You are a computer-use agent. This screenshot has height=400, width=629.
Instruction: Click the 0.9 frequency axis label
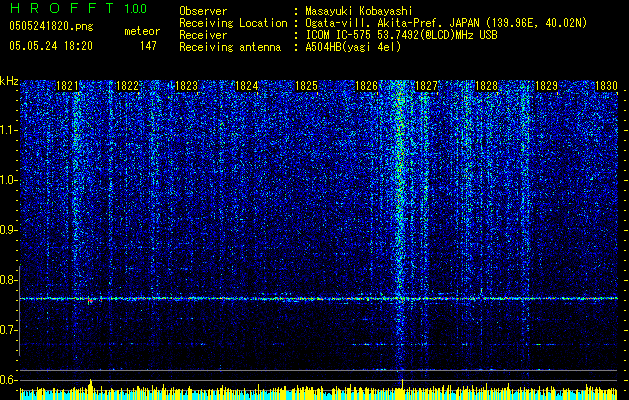pos(8,230)
